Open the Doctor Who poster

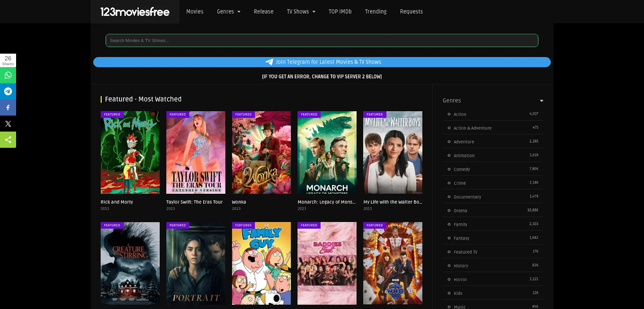[x=393, y=263]
